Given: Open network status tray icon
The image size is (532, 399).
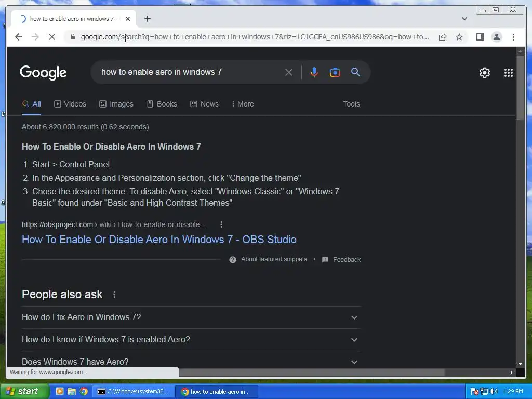Looking at the screenshot, I should [x=484, y=392].
